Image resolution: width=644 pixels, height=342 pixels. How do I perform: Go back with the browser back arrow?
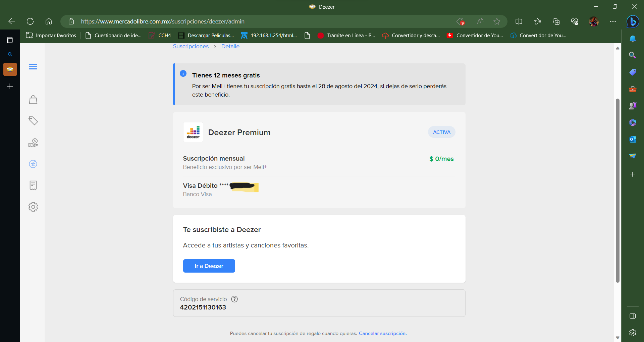coord(12,21)
